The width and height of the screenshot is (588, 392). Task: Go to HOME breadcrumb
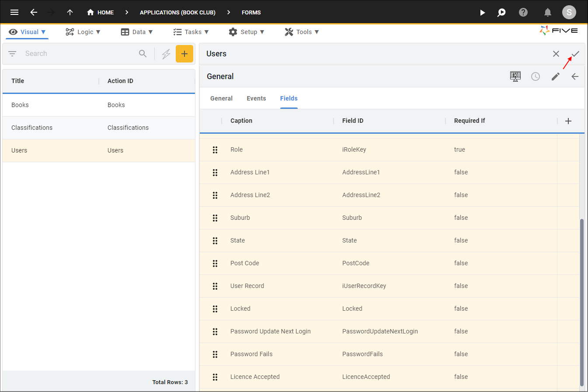pos(100,12)
